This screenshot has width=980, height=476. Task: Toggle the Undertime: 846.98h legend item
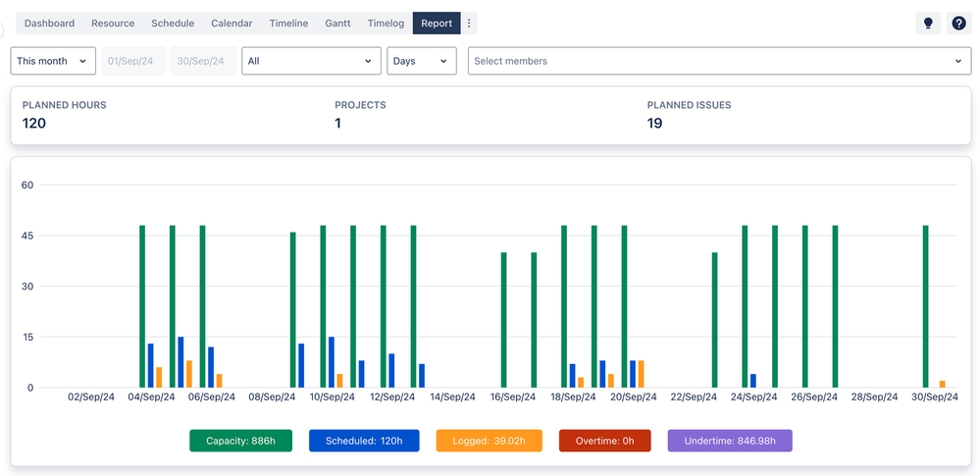pyautogui.click(x=730, y=441)
